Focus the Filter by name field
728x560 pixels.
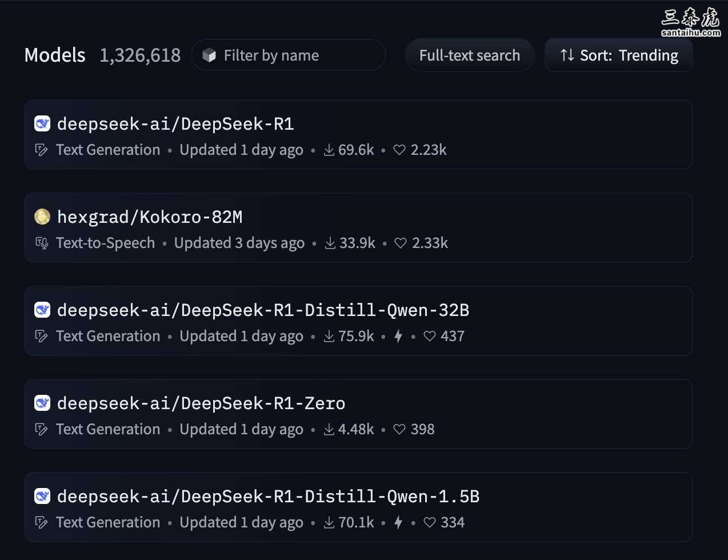tap(289, 55)
